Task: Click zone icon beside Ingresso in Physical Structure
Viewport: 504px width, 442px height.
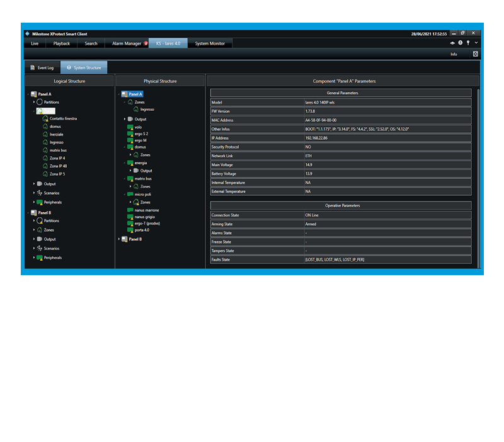Action: pyautogui.click(x=136, y=110)
